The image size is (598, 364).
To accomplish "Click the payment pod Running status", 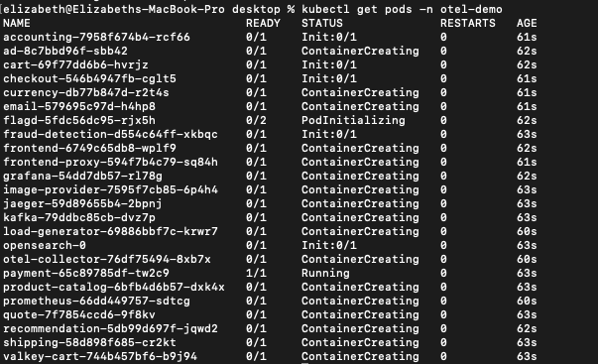I will 325,273.
